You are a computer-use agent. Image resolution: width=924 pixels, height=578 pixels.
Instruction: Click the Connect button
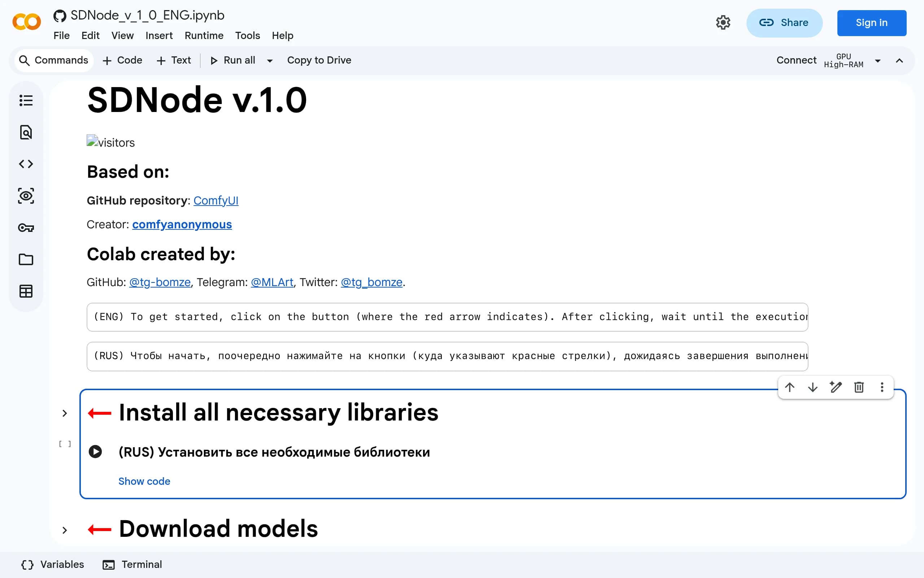[797, 60]
